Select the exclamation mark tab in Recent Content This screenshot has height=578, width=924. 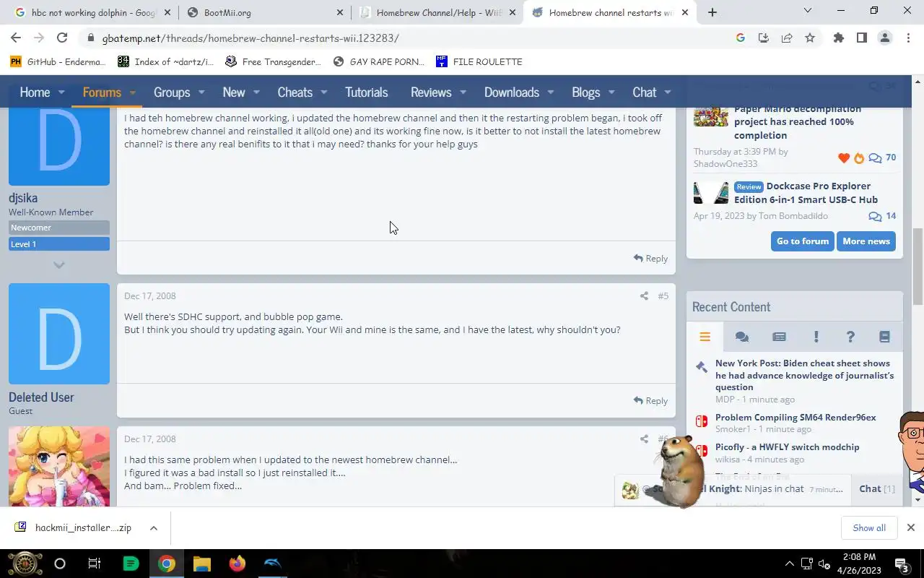[x=816, y=337]
